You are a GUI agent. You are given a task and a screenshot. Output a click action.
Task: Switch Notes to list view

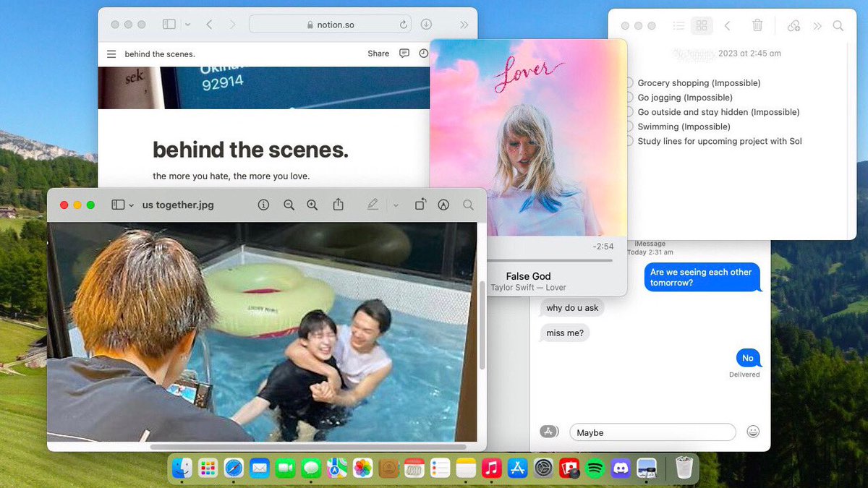(678, 25)
